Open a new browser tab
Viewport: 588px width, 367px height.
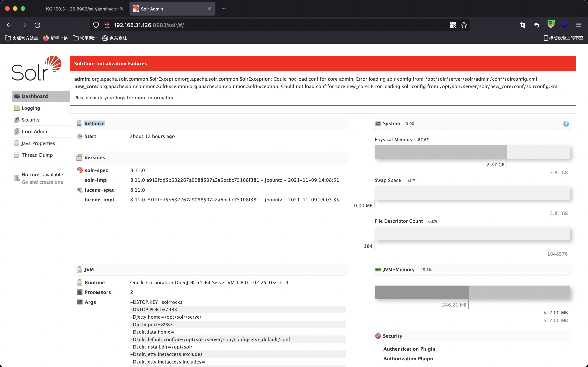[224, 9]
